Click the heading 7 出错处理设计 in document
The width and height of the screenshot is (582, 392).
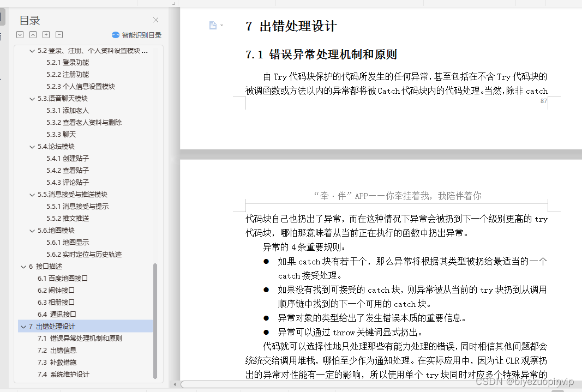(x=291, y=26)
